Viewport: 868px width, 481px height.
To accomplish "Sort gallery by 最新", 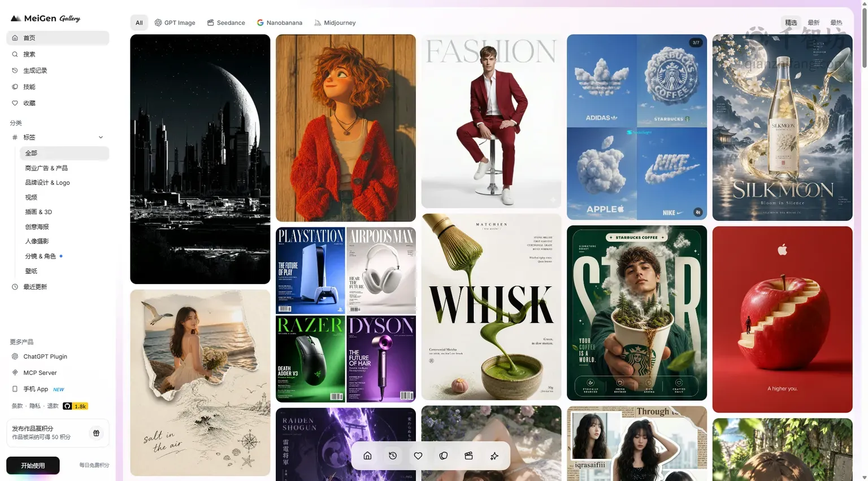I will click(x=814, y=23).
